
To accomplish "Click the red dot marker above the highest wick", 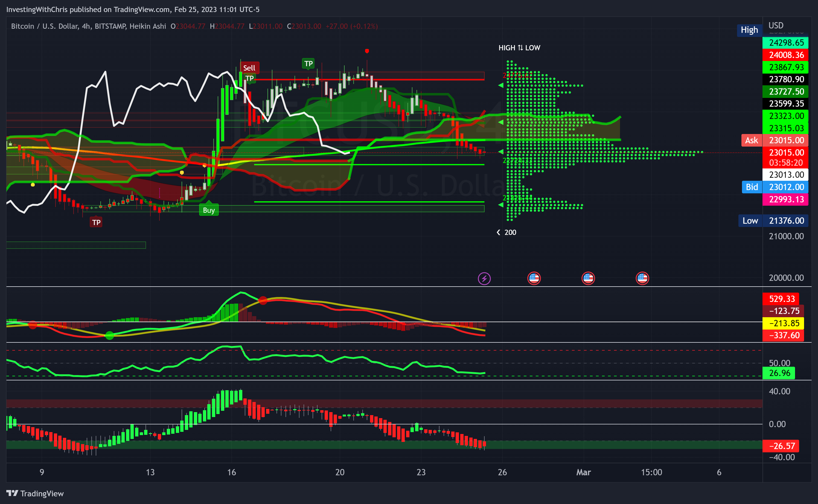I will (367, 51).
